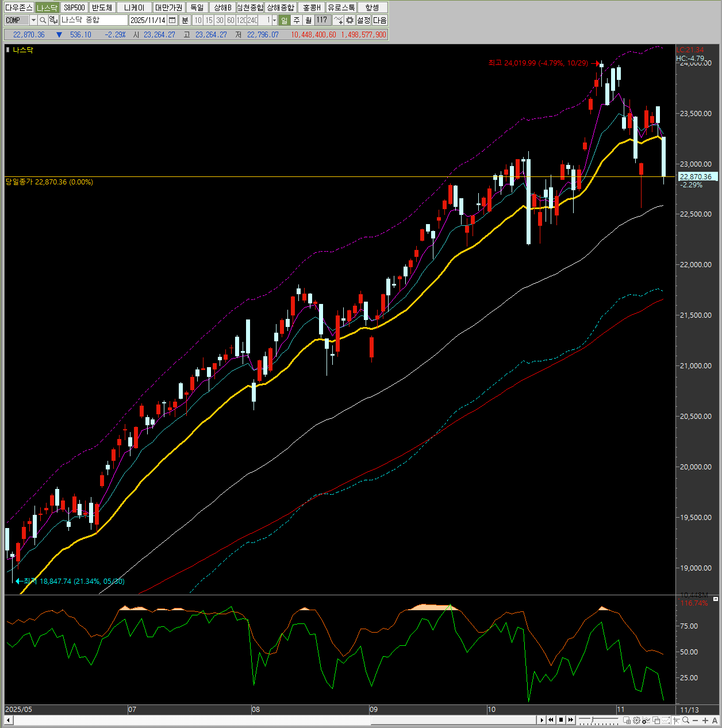Click the 1,498,577,900 volume value
The image size is (722, 728).
coord(363,35)
